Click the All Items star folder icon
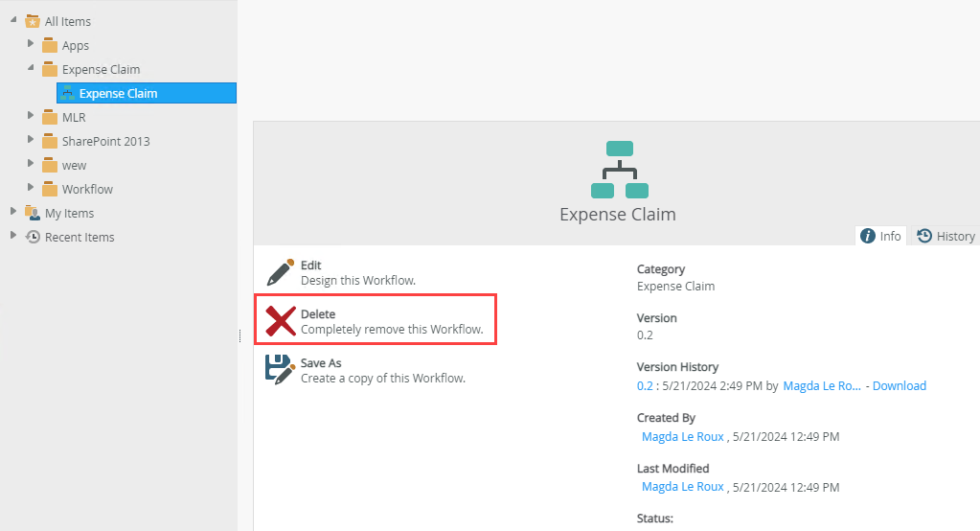This screenshot has height=531, width=980. click(x=33, y=21)
